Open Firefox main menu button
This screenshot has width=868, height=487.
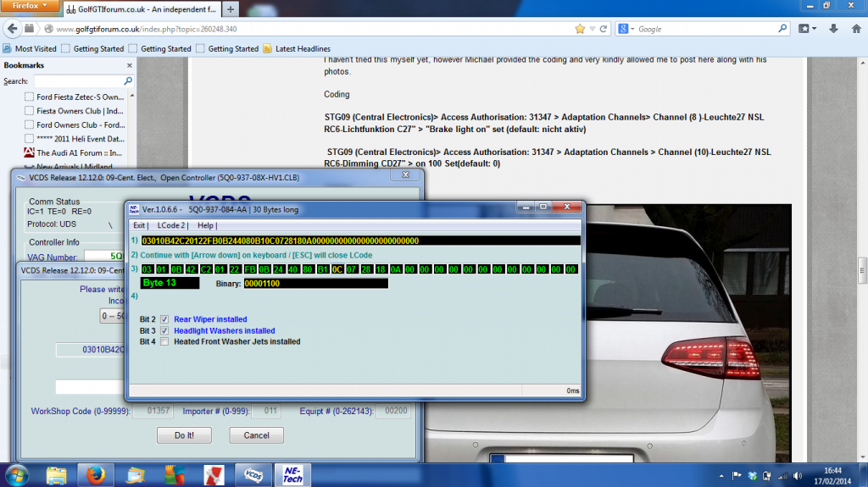pyautogui.click(x=28, y=6)
